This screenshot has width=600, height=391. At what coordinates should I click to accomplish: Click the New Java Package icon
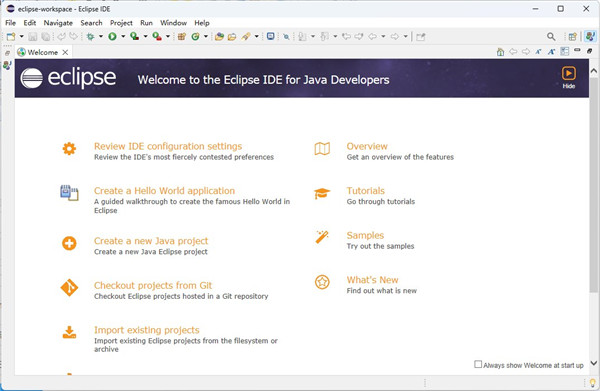tap(182, 36)
